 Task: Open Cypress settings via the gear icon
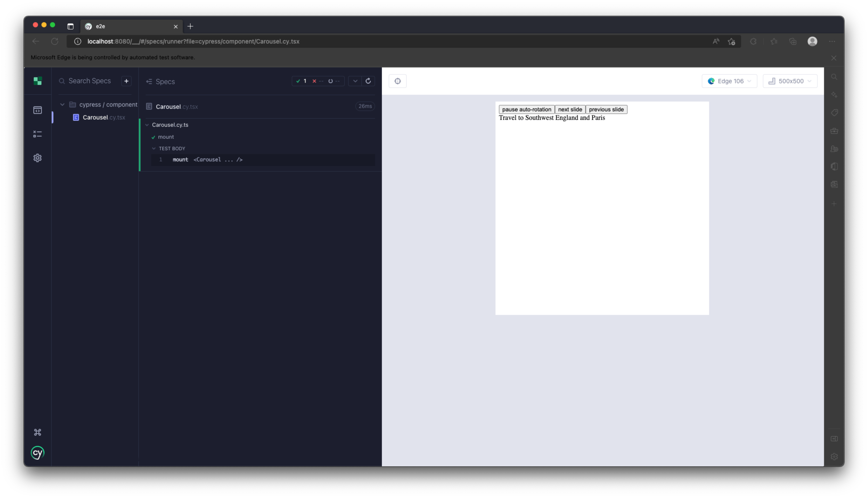tap(38, 158)
